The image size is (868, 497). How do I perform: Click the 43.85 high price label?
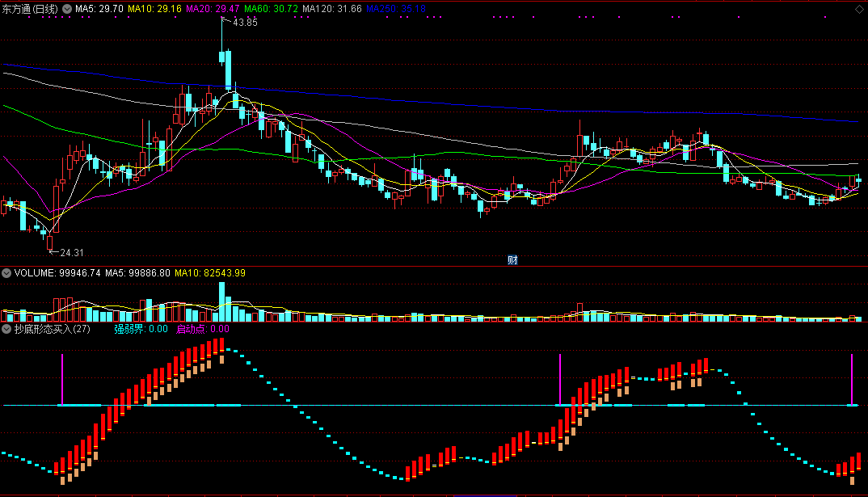(x=245, y=23)
